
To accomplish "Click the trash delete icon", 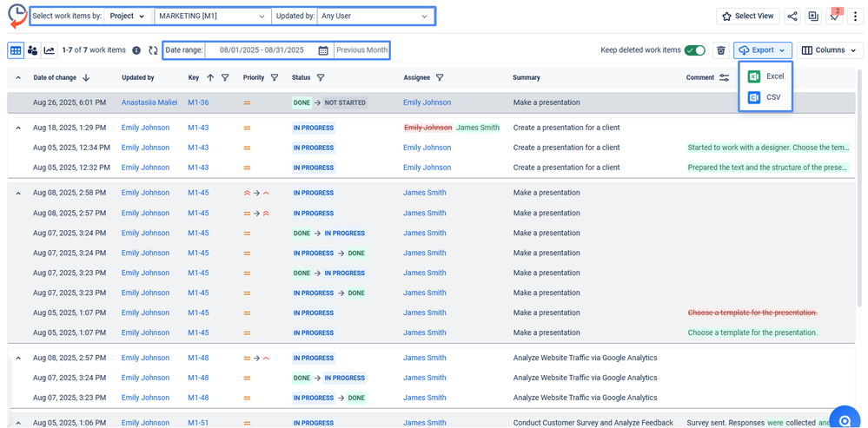I will (720, 50).
